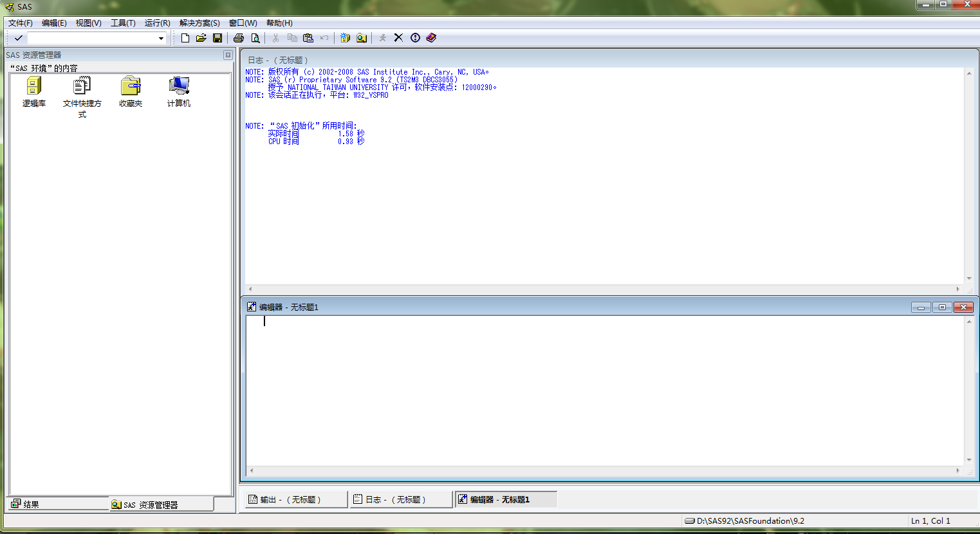The image size is (980, 534).
Task: Click the Cut scissors icon
Action: coord(275,38)
